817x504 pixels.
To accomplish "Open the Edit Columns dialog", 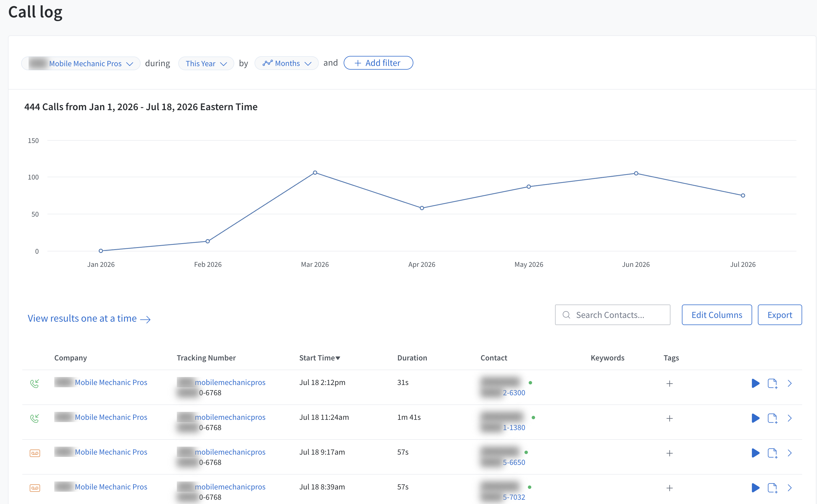I will [x=716, y=315].
